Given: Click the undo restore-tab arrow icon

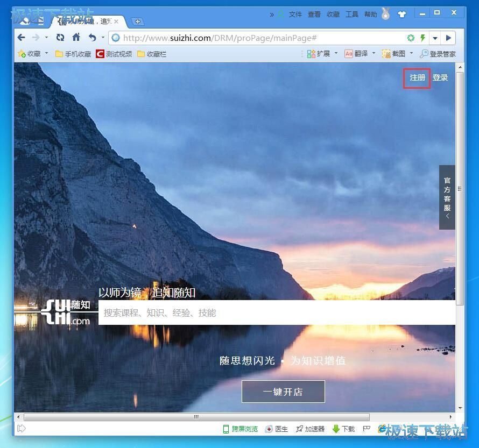Looking at the screenshot, I should click(x=92, y=38).
